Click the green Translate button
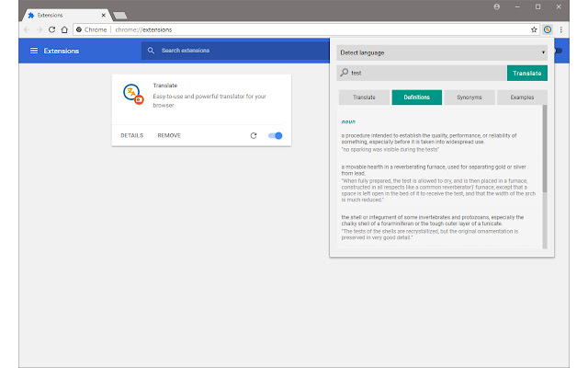The height and width of the screenshot is (368, 588). coord(526,74)
